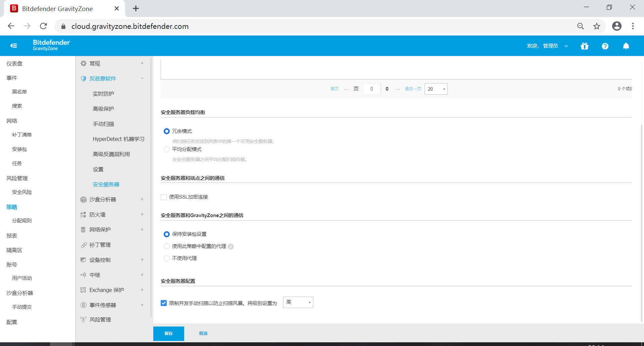Open the notifications bell icon

(x=626, y=46)
